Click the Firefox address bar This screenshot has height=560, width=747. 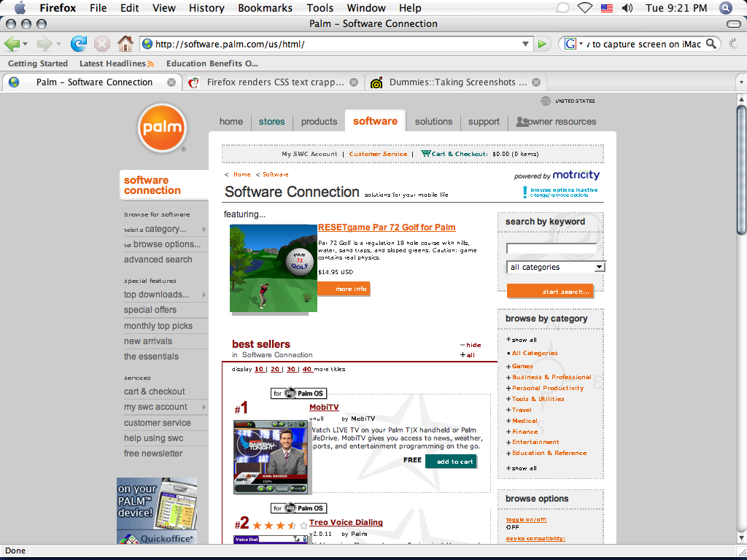coord(336,44)
